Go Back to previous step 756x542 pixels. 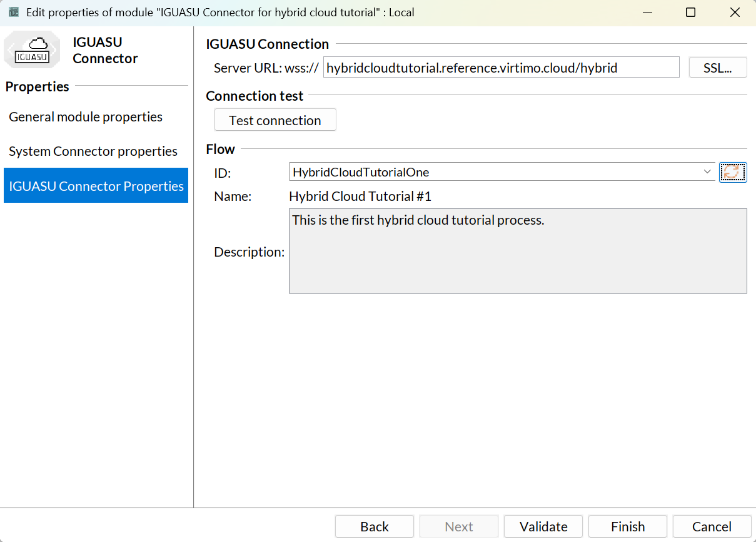[x=375, y=526]
